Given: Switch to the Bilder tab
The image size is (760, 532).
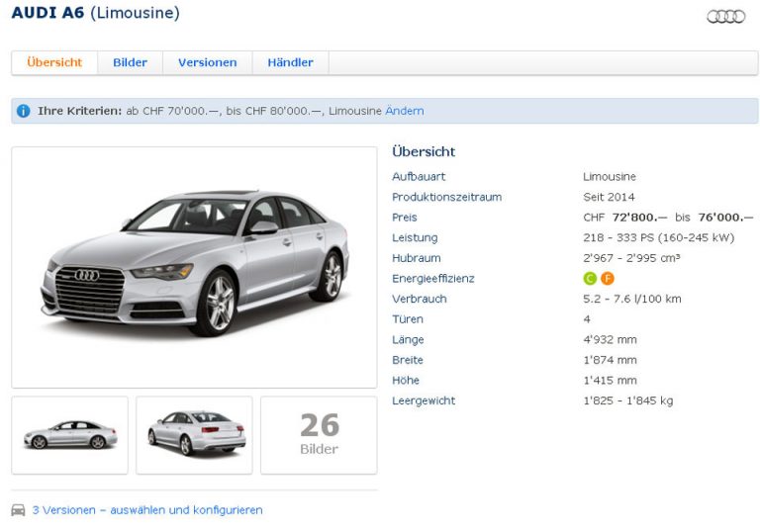Looking at the screenshot, I should 130,62.
